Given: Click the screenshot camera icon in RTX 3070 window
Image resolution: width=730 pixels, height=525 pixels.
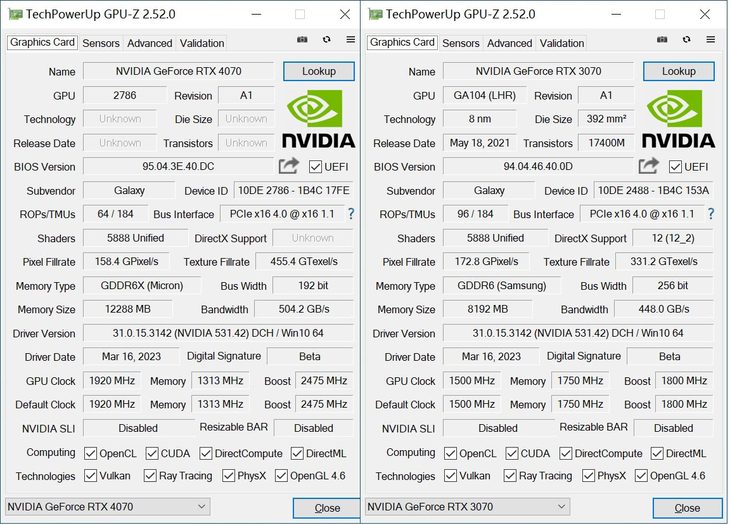Looking at the screenshot, I should 662,40.
